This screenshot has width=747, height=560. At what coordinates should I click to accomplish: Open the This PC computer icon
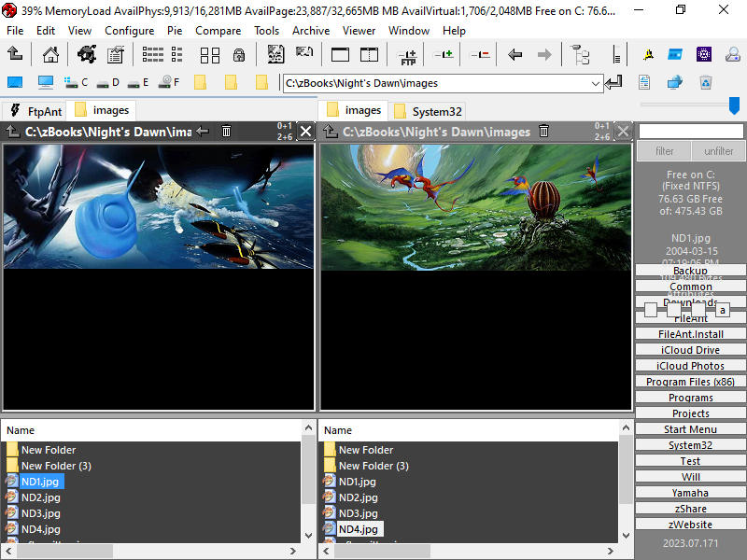click(46, 82)
